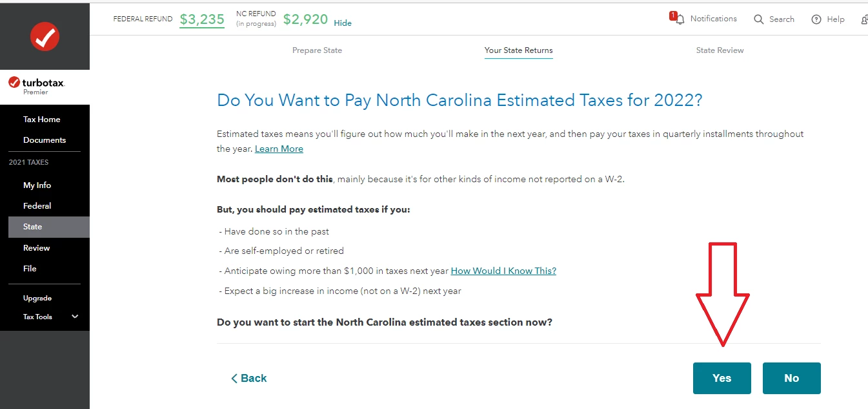Open Documents in the sidebar

[45, 140]
